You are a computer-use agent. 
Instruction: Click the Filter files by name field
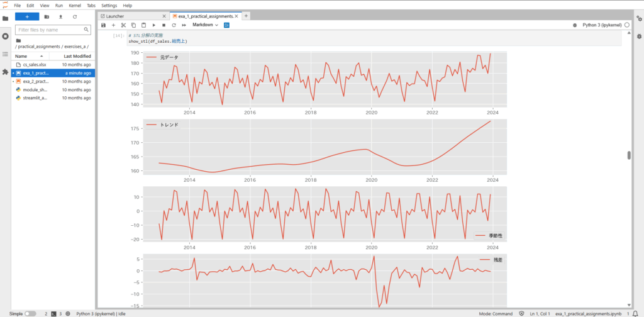[53, 30]
